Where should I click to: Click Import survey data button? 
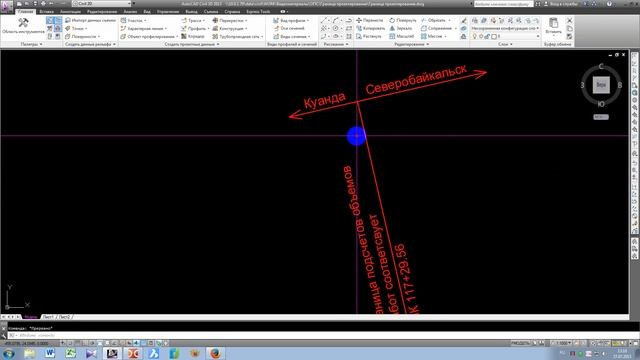(91, 20)
